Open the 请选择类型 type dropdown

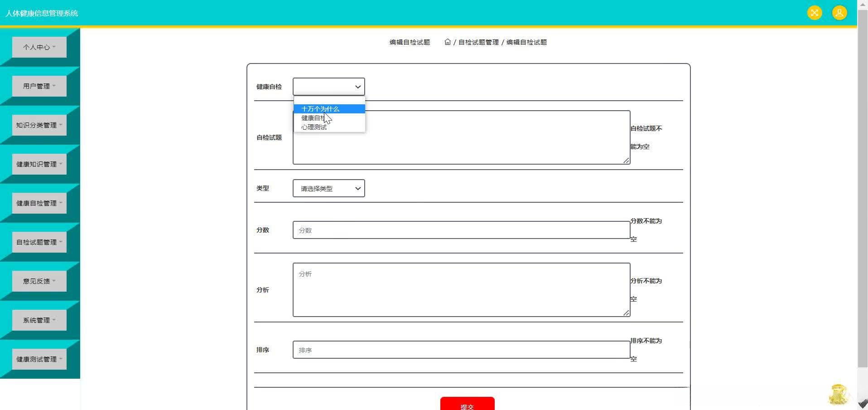coord(329,188)
